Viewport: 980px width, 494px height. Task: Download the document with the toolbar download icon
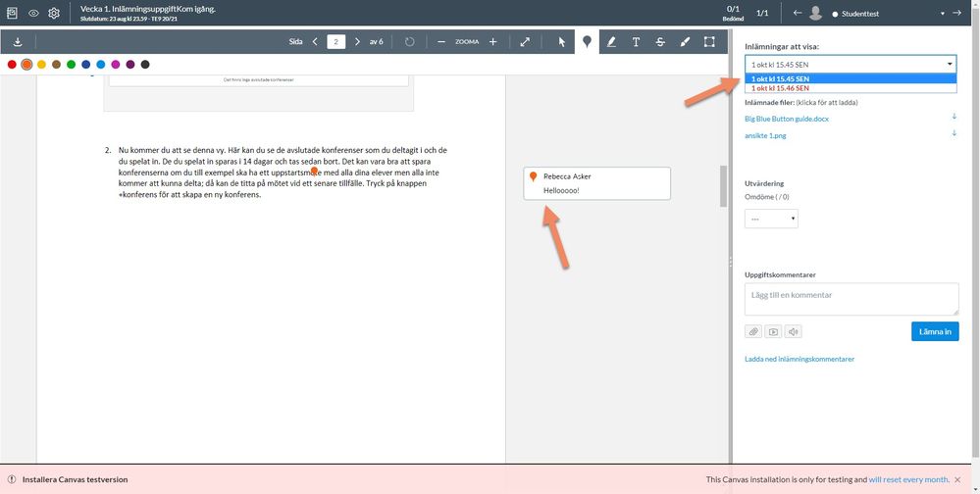(x=18, y=42)
